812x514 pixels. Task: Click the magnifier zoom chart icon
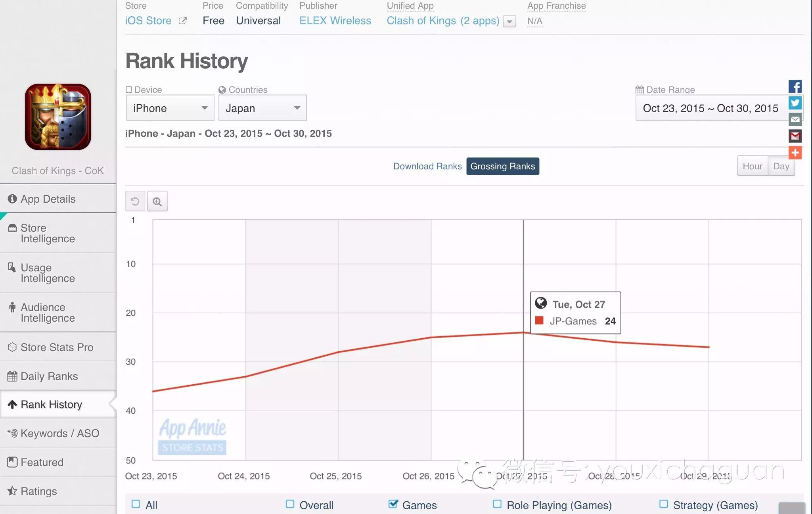[157, 201]
